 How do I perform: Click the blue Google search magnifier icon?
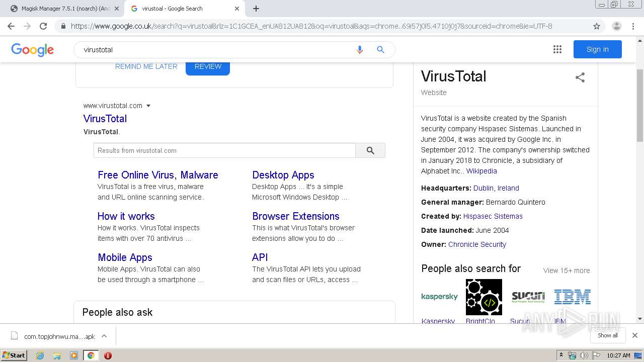pyautogui.click(x=381, y=50)
